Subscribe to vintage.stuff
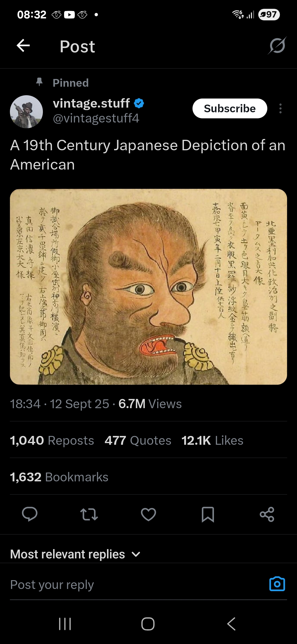This screenshot has width=297, height=644. 230,108
